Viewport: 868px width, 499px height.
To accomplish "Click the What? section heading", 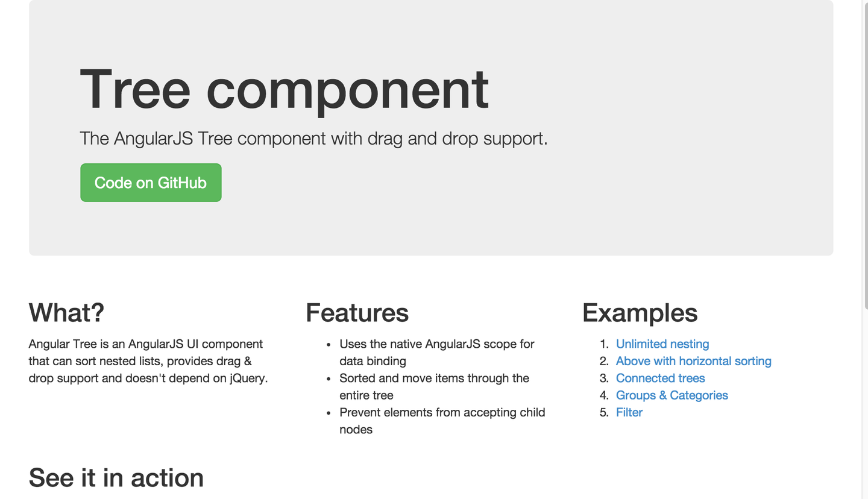I will pos(66,313).
